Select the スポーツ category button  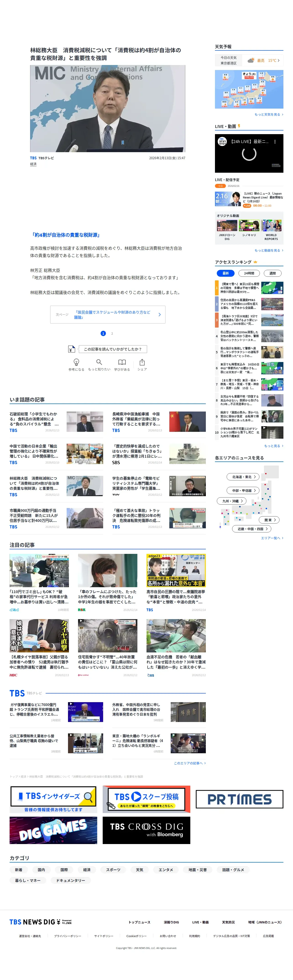point(113,870)
